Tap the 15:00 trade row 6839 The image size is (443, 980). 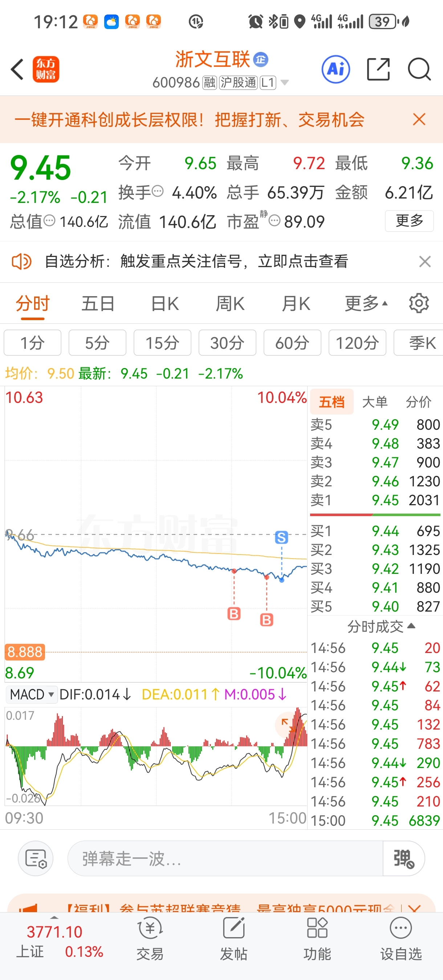[375, 821]
